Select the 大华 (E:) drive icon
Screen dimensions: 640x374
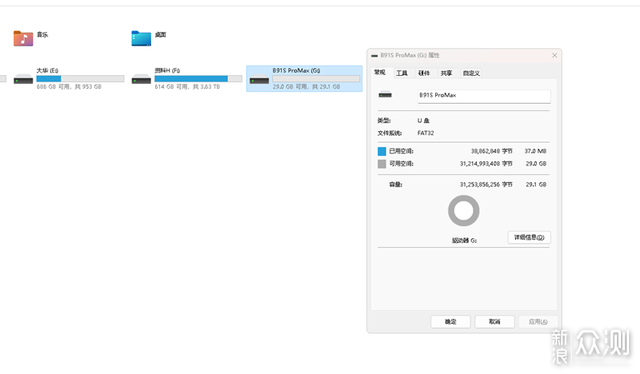pos(23,79)
